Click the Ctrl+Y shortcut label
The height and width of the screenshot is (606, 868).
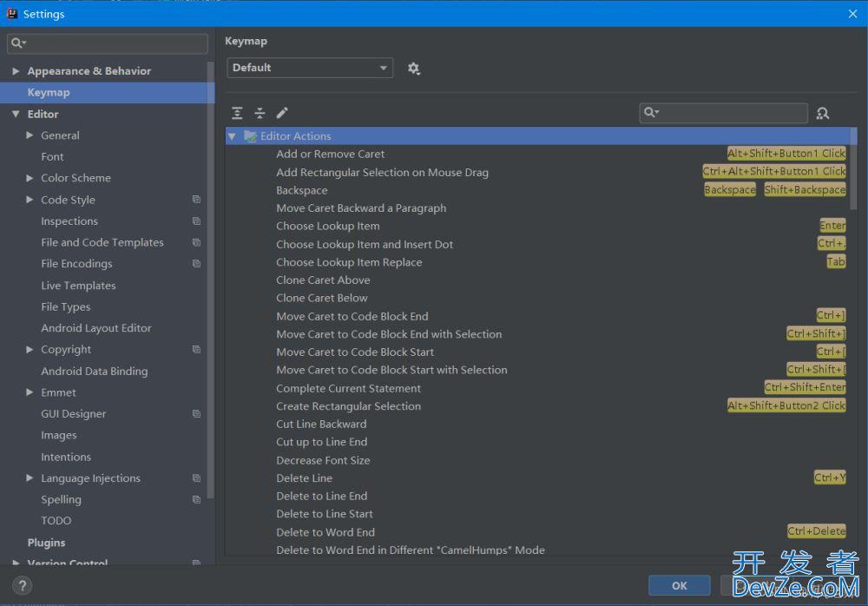(830, 478)
